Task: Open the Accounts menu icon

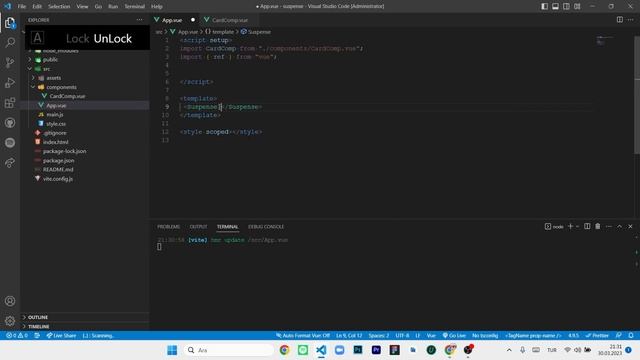Action: (10, 301)
